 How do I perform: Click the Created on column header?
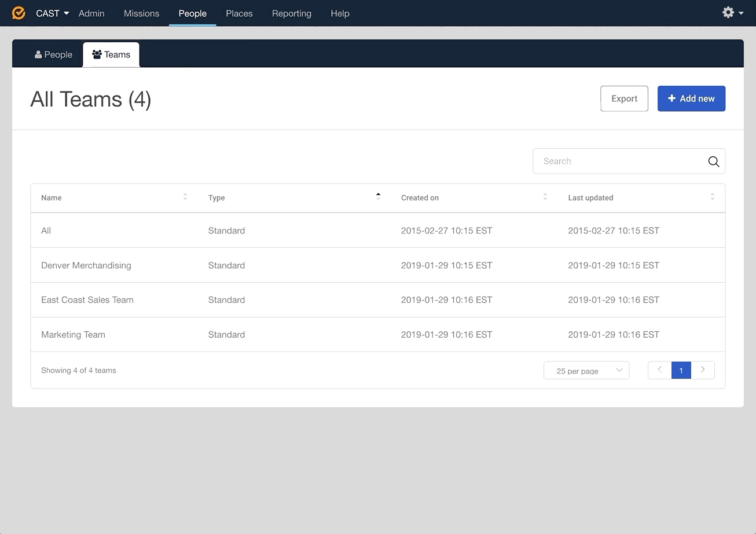pyautogui.click(x=420, y=197)
